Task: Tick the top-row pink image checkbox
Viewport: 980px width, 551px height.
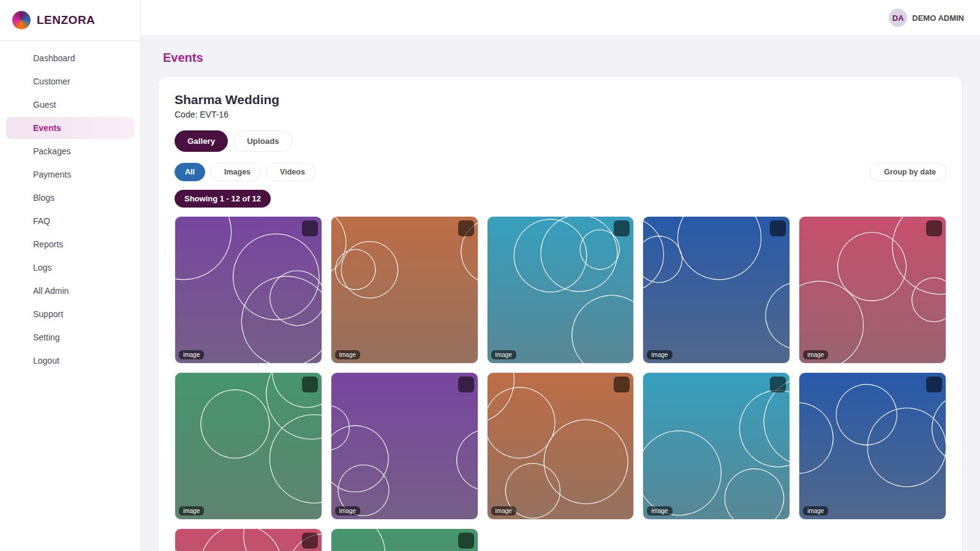Action: coord(934,228)
